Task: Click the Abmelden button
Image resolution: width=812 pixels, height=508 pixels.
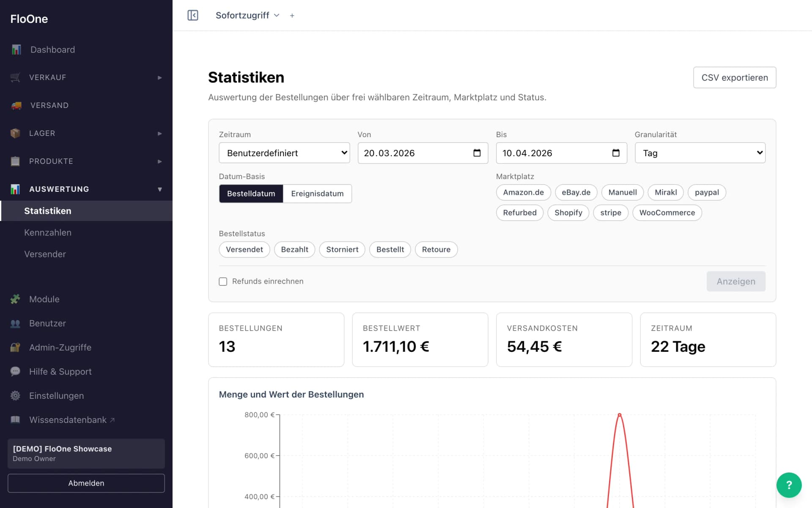Action: pyautogui.click(x=86, y=483)
